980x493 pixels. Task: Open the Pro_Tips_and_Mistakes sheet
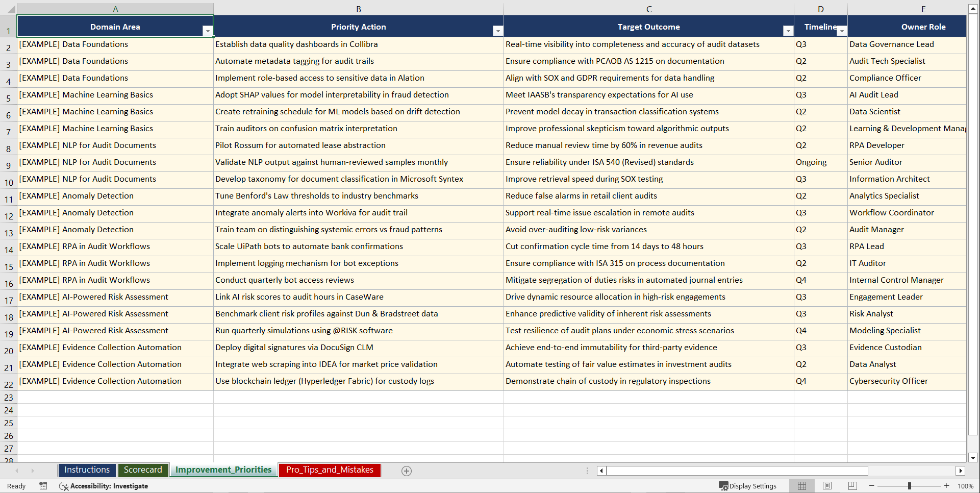[329, 470]
